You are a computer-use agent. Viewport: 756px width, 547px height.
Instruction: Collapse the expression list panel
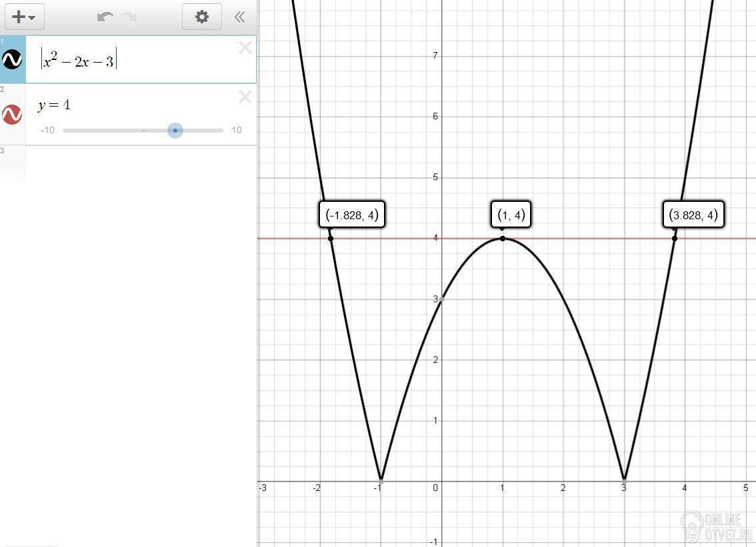(x=239, y=17)
